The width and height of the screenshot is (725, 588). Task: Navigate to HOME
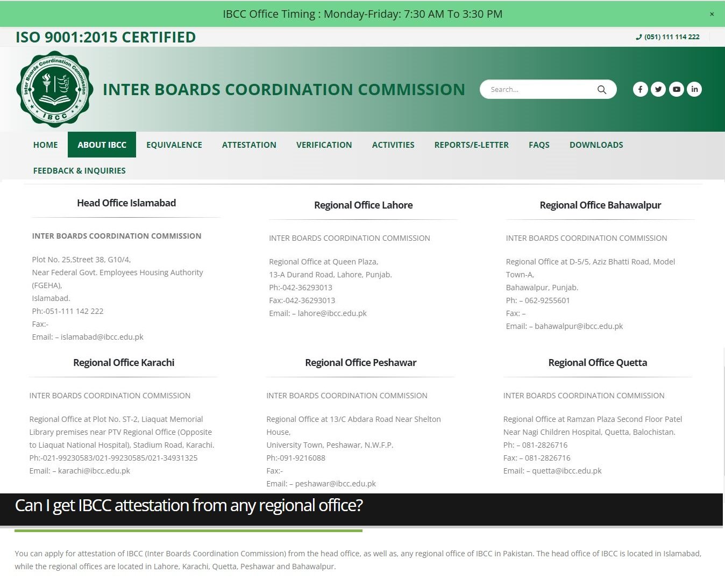pyautogui.click(x=45, y=145)
